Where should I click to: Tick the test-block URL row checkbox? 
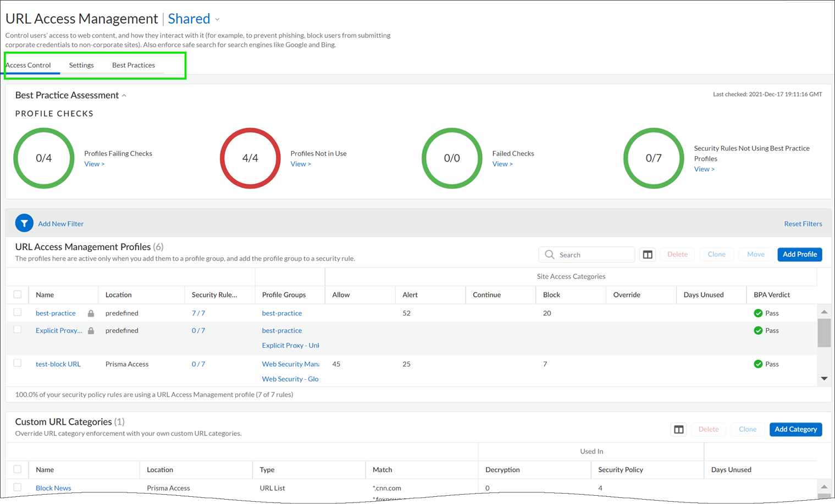[18, 363]
